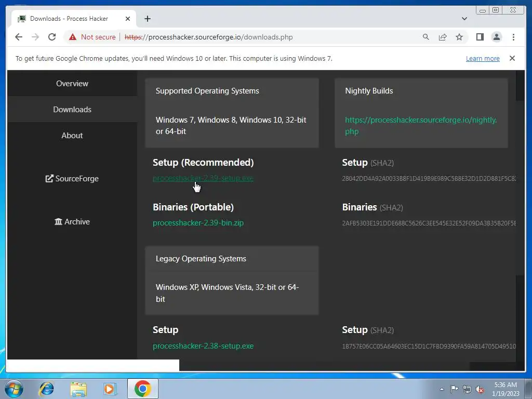Open the Chrome three-dot menu
The image size is (532, 399).
[x=513, y=37]
